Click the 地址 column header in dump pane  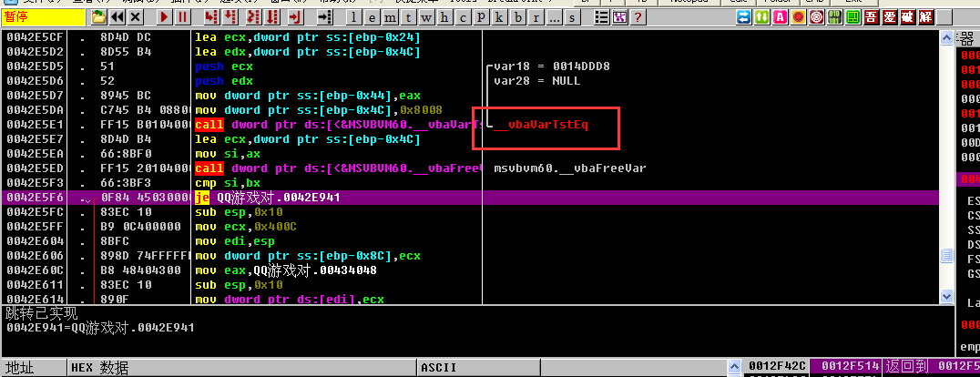click(20, 368)
